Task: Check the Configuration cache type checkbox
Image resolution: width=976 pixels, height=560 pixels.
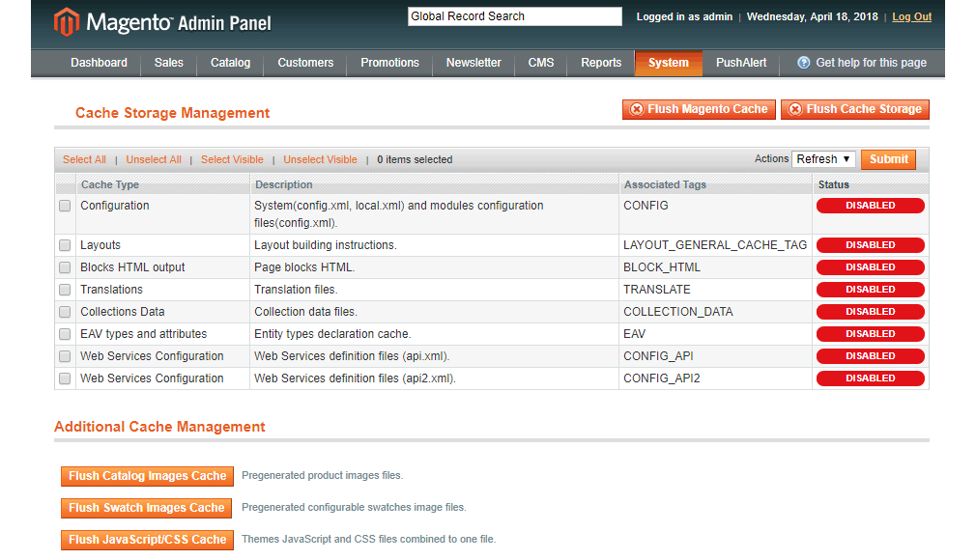Action: pos(65,206)
